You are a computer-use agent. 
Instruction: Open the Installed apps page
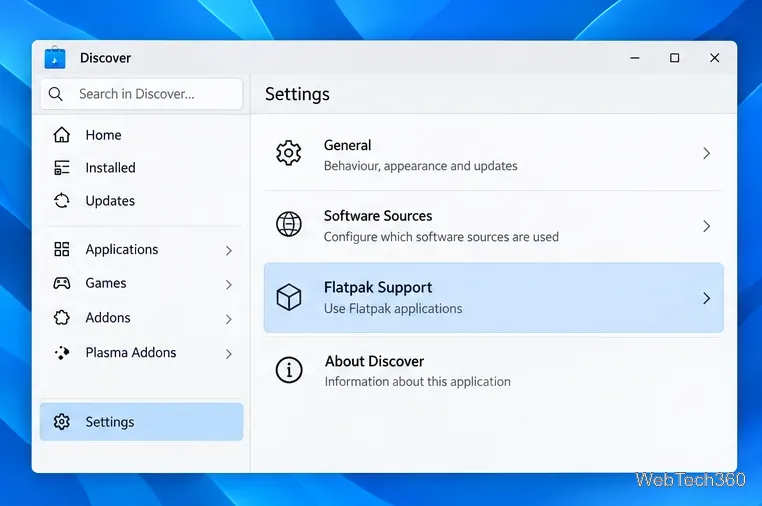click(141, 168)
